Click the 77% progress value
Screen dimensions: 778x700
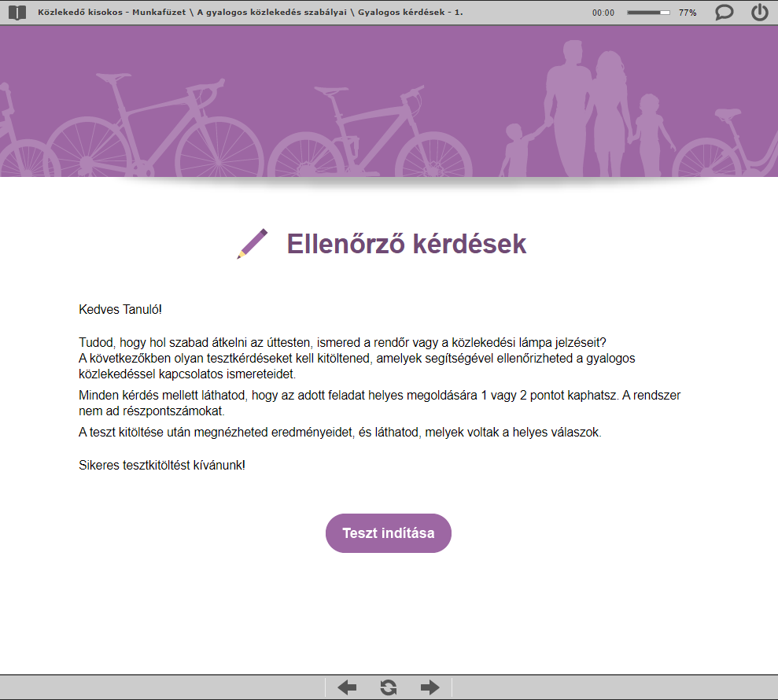click(x=688, y=13)
